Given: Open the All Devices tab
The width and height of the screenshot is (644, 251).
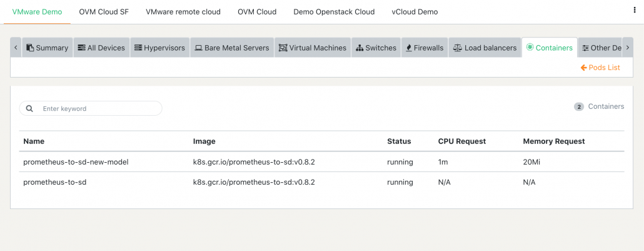Looking at the screenshot, I should pos(101,48).
